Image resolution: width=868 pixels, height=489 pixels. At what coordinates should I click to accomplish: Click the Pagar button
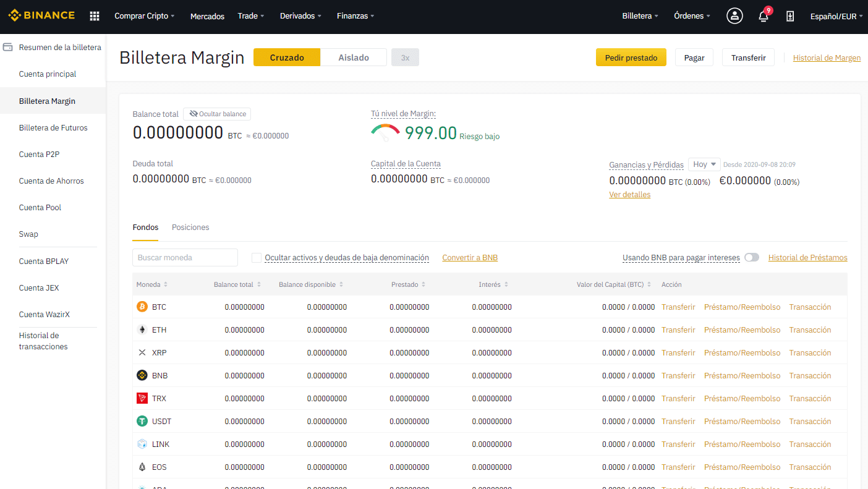pos(694,57)
